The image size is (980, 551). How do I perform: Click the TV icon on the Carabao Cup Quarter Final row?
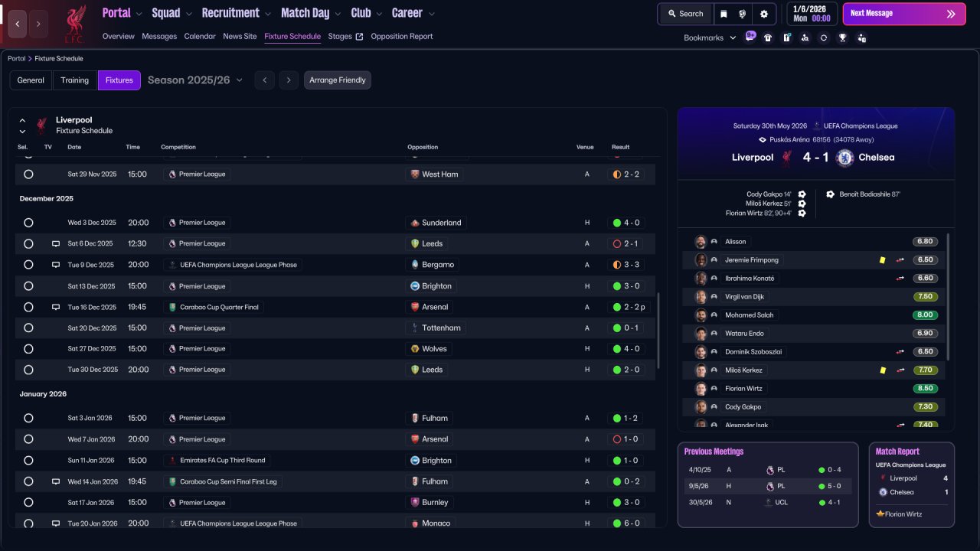point(56,307)
